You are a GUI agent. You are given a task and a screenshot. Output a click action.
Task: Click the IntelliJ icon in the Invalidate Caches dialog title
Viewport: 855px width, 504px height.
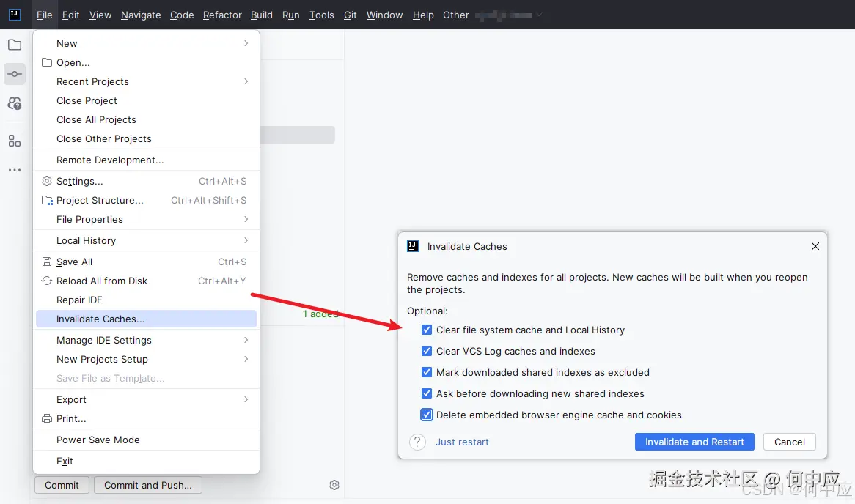(413, 246)
